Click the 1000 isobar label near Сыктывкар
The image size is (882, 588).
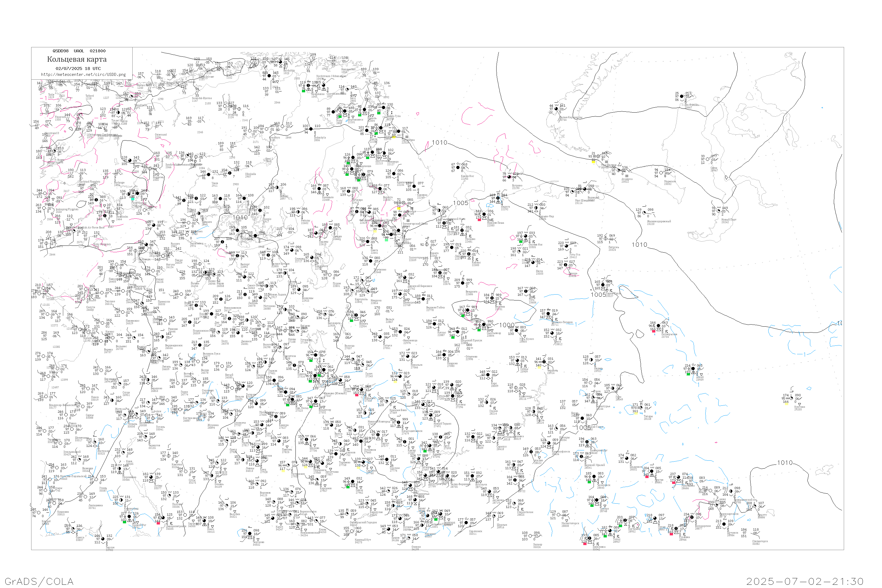click(507, 325)
